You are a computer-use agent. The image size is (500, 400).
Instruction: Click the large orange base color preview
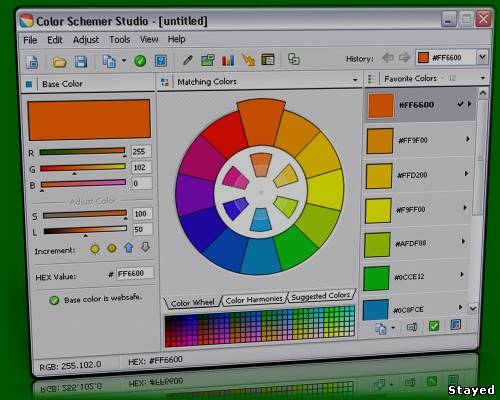[x=89, y=120]
